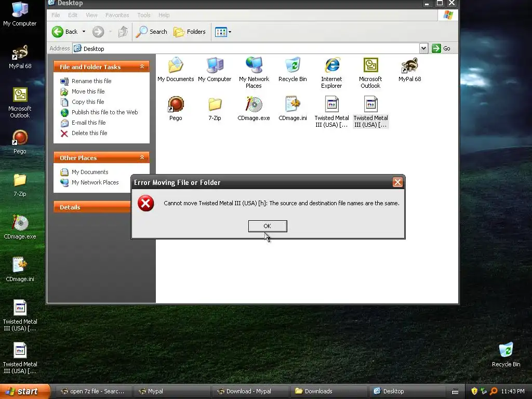
Task: Toggle the Folders pane
Action: point(189,32)
